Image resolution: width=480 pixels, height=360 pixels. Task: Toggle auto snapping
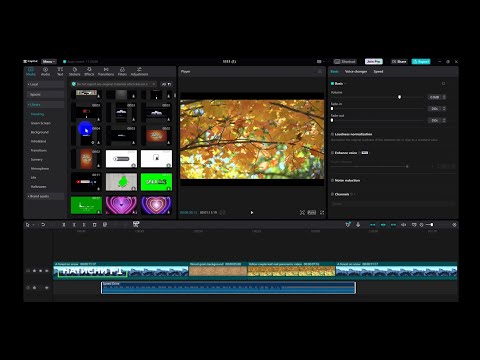click(x=383, y=225)
